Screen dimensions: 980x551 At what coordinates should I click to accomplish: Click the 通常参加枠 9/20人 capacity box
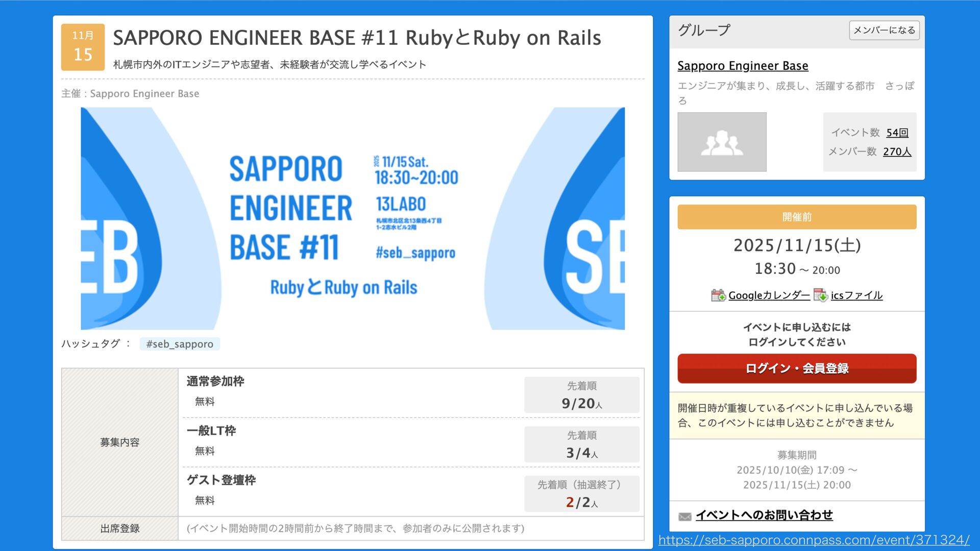tap(581, 395)
